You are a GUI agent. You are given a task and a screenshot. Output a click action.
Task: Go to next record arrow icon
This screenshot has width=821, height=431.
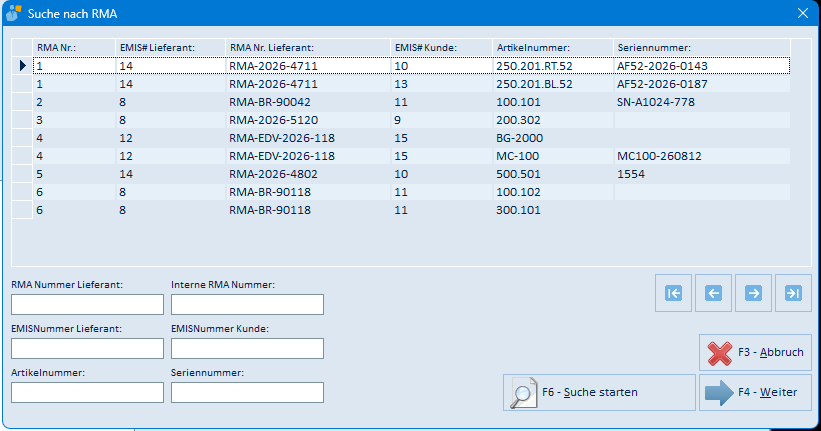[x=753, y=293]
